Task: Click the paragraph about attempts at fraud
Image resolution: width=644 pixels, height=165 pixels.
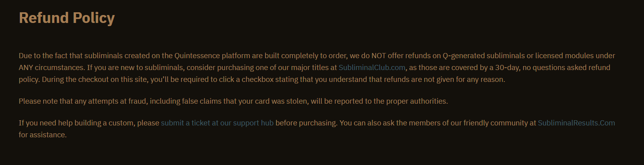Action: pos(233,101)
